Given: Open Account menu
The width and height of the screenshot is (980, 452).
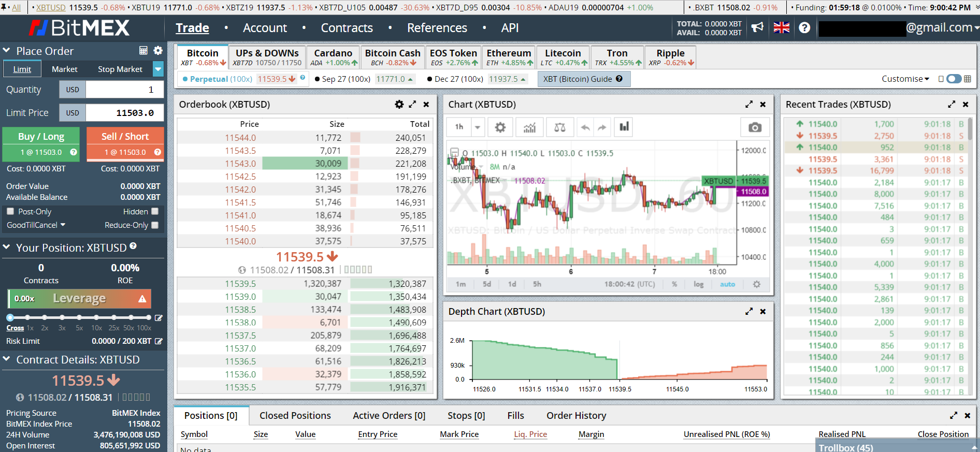Looking at the screenshot, I should point(265,28).
